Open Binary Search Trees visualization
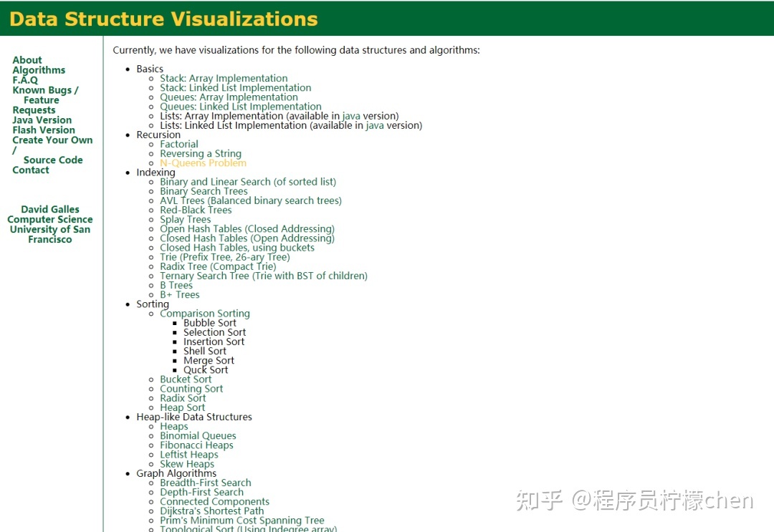This screenshot has height=532, width=774. 204,191
